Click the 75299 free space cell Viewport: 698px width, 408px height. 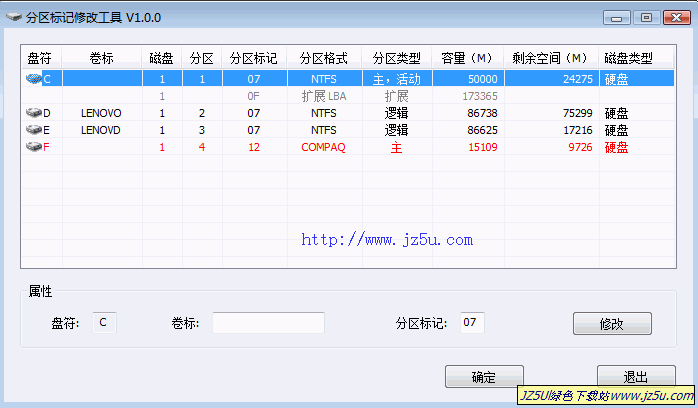[578, 113]
